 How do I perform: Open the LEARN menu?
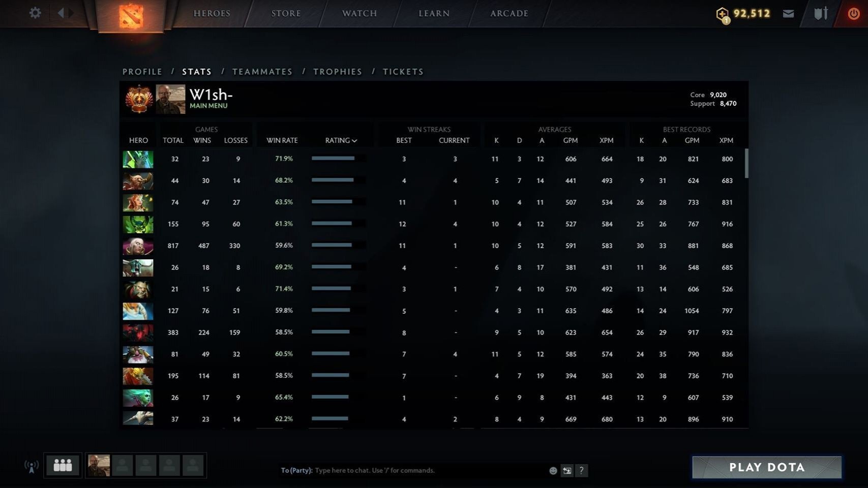[x=434, y=13]
